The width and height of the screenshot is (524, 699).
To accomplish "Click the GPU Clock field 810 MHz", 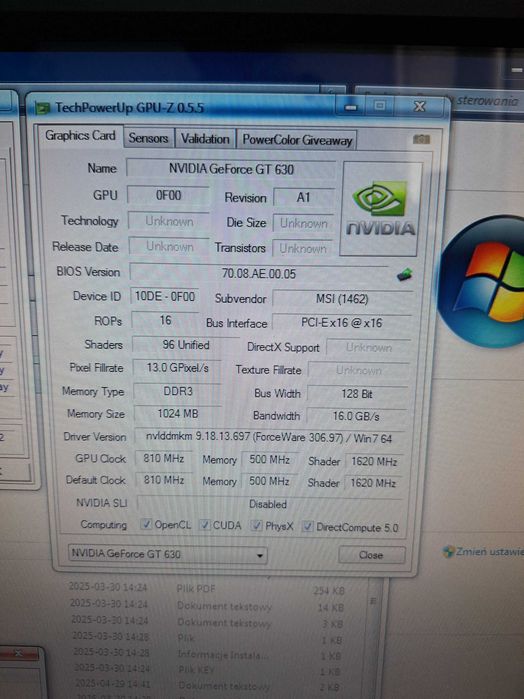I will [164, 458].
